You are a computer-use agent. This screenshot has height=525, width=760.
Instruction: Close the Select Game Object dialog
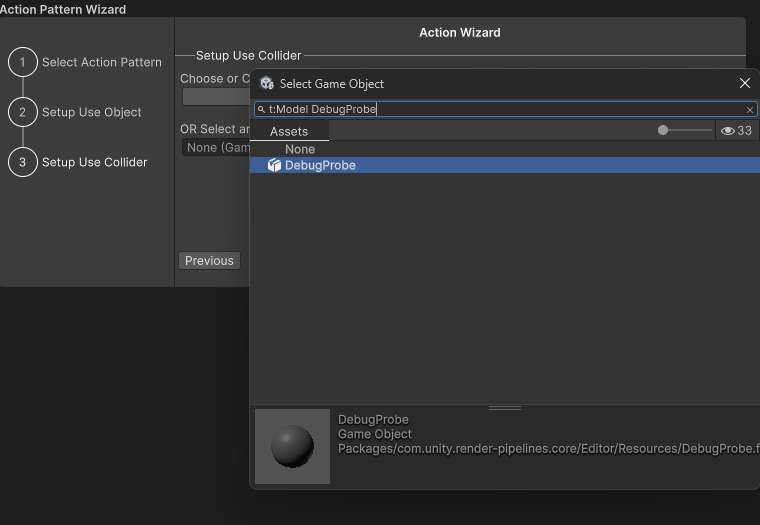click(745, 83)
